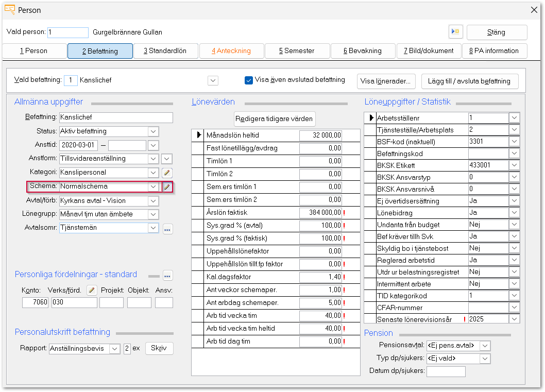Click the Månadslön heltid value field

coord(320,135)
